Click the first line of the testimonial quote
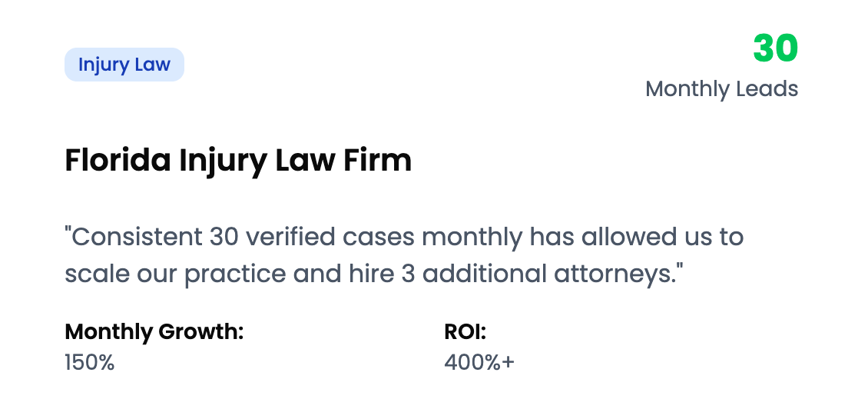 404,238
